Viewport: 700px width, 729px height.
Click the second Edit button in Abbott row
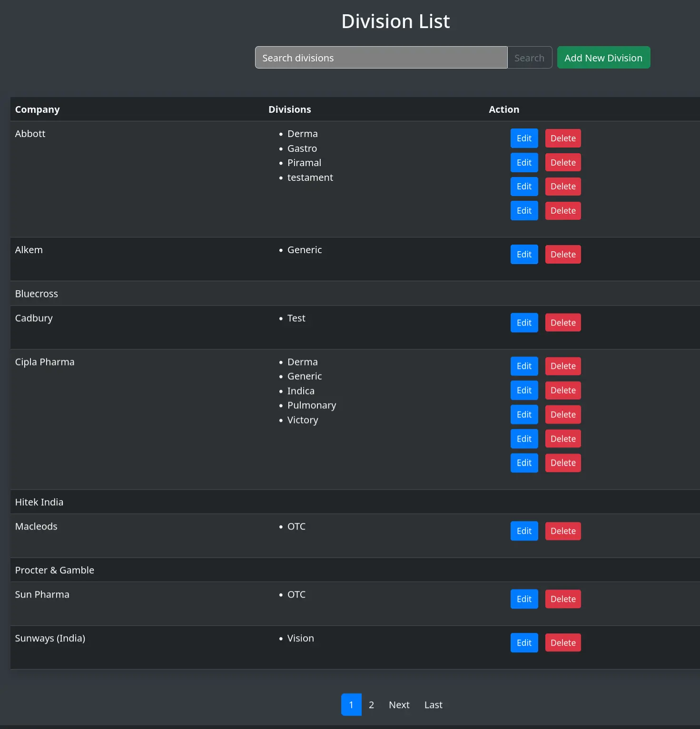524,163
